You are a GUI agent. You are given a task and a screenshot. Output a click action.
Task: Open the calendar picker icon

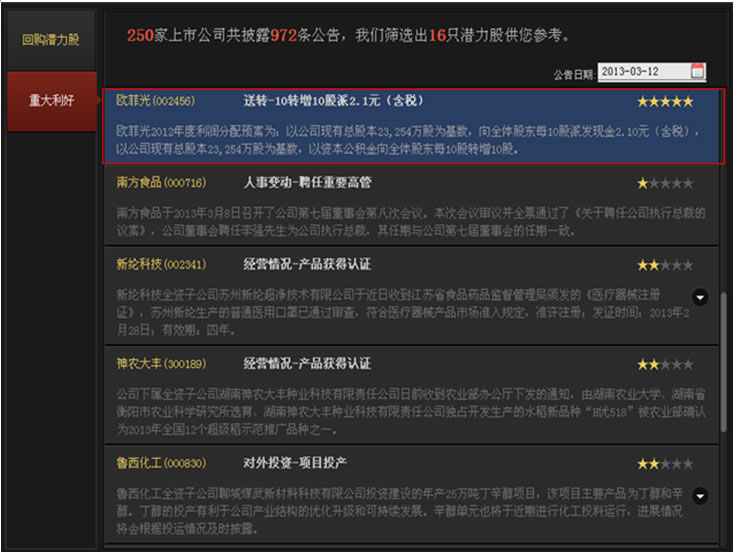(697, 72)
